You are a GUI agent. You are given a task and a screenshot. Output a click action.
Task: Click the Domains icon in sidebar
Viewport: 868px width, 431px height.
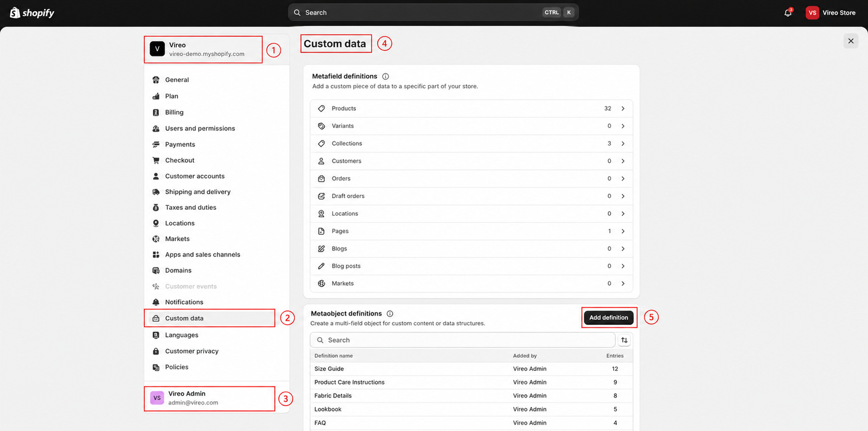[156, 271]
